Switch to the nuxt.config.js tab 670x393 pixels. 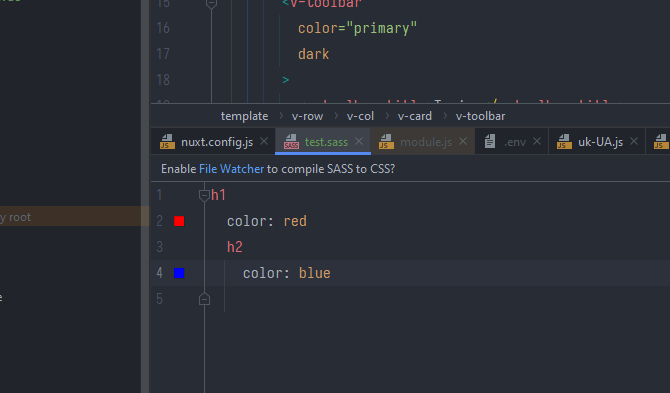214,142
